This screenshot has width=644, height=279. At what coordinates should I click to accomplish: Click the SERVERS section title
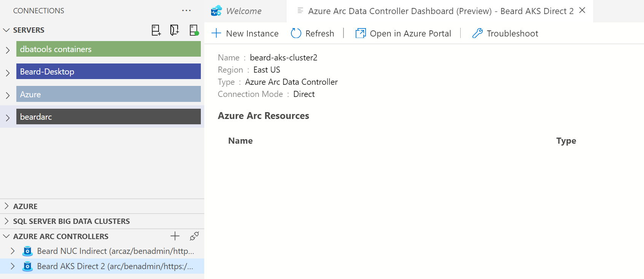click(x=29, y=30)
